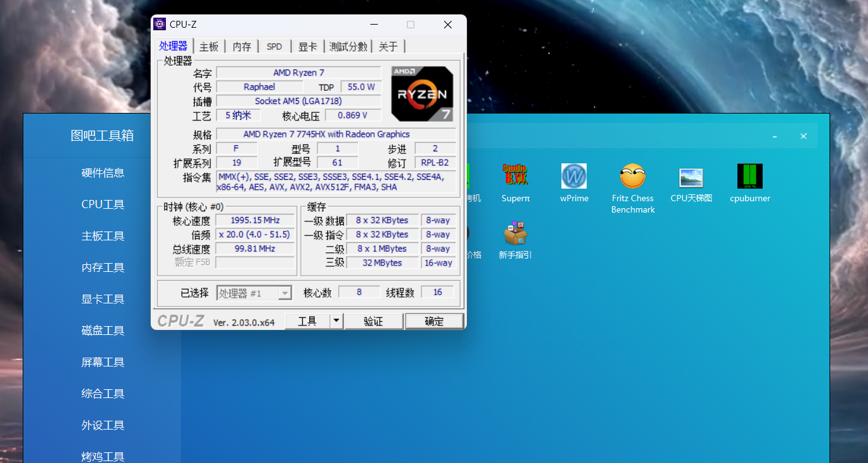Click the 核心速度 value 1995.15 MHz
This screenshot has height=463, width=868.
(255, 220)
